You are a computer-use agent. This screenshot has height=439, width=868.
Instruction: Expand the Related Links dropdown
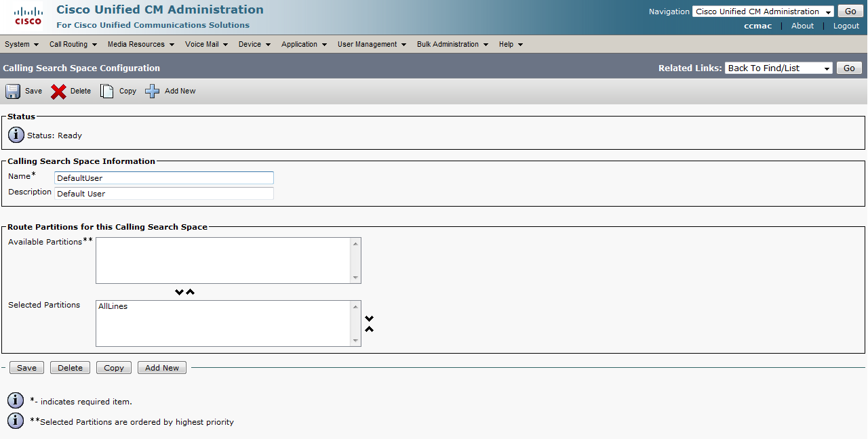(x=778, y=68)
